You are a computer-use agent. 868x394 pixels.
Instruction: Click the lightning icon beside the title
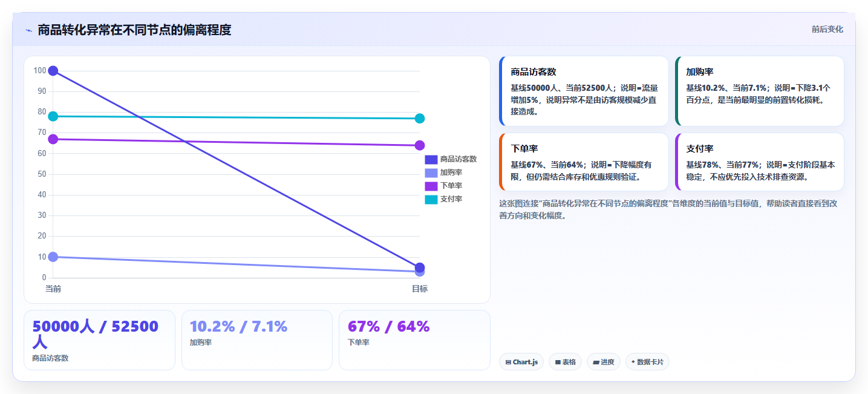click(x=28, y=30)
